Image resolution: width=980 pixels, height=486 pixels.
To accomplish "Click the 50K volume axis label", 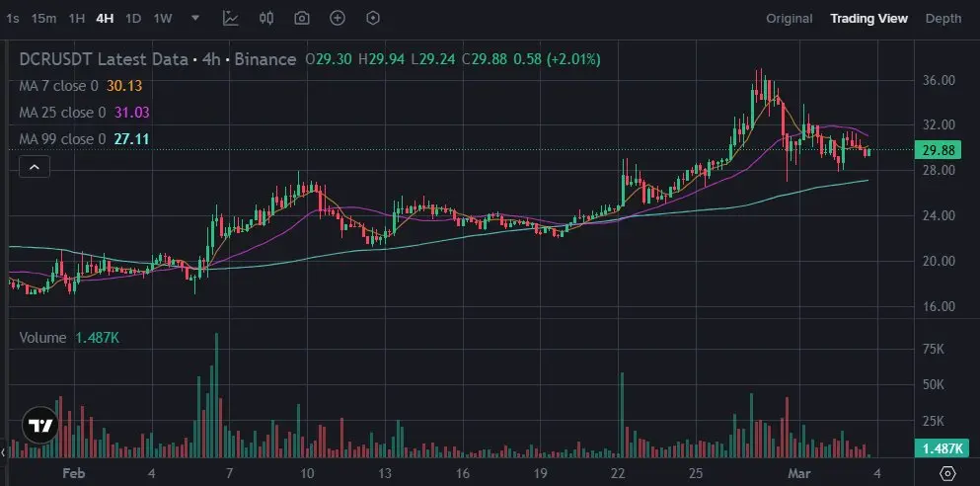I will [934, 384].
